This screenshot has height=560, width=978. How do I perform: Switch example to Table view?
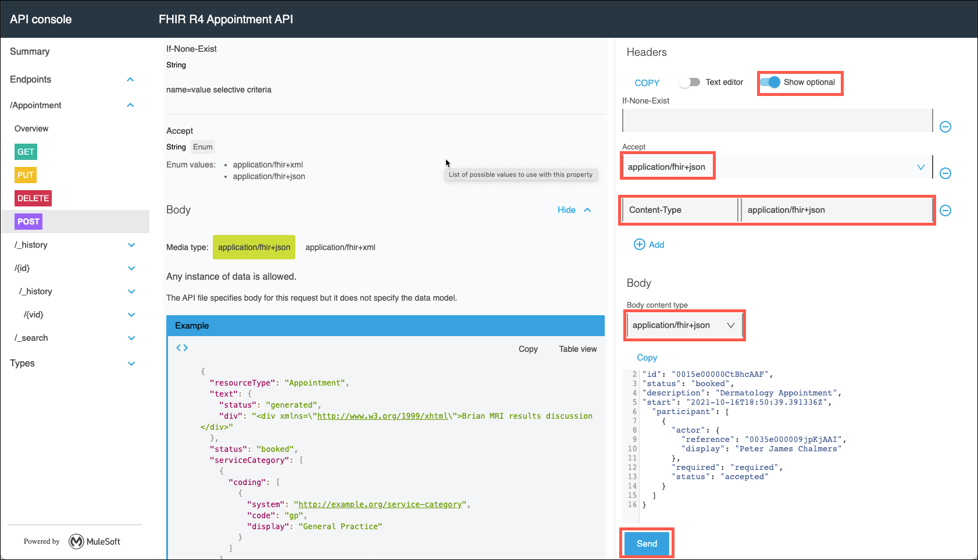click(x=578, y=349)
